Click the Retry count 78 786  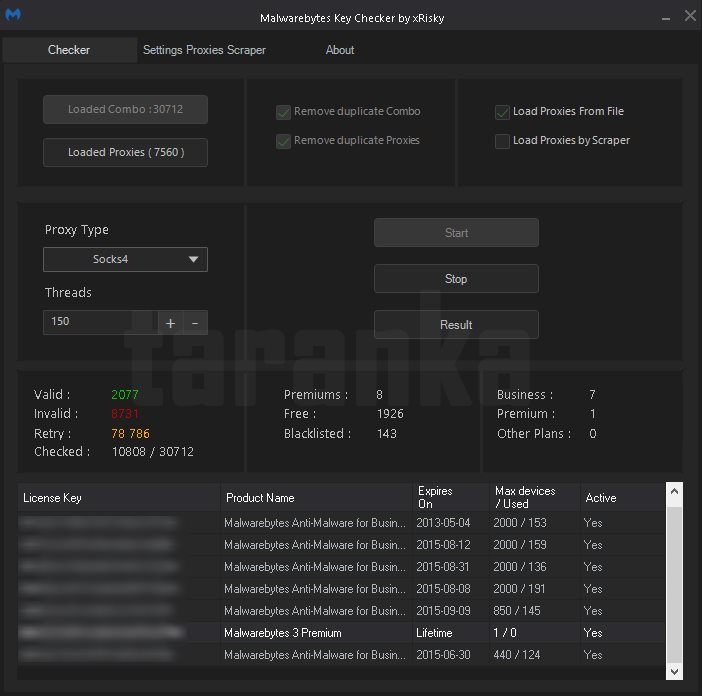coord(130,433)
